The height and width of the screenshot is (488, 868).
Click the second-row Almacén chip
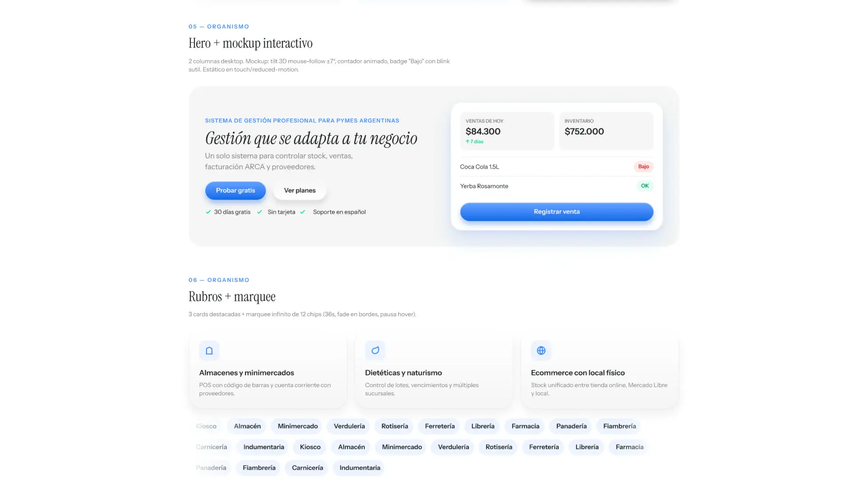pyautogui.click(x=351, y=447)
